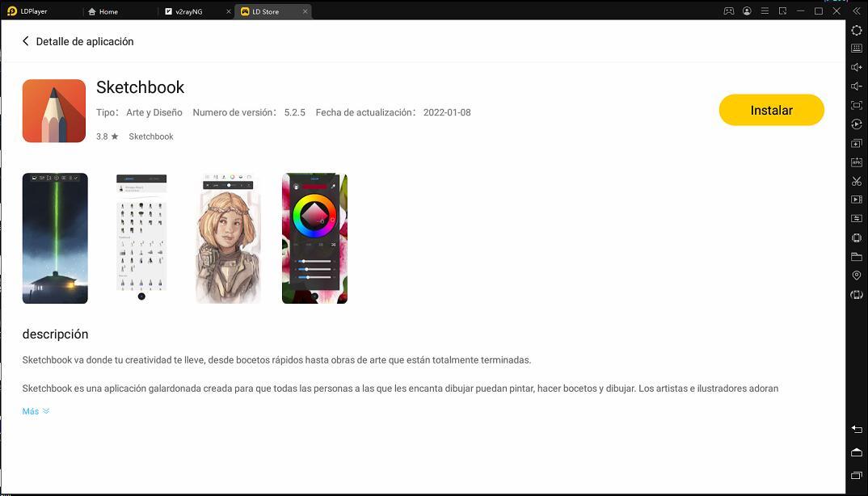Viewport: 868px width, 496px height.
Task: Open keyboard mapping tool in sidebar
Action: point(857,48)
